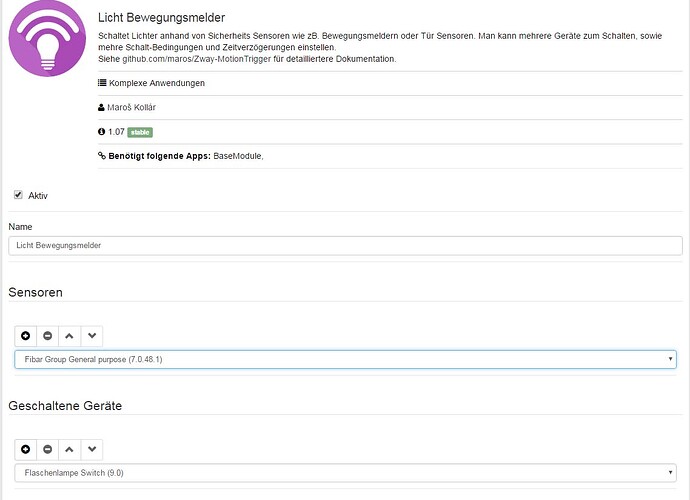Click the github.com/maros/Zway-MotionTrigger documentation reference
The image size is (690, 500).
pos(190,60)
